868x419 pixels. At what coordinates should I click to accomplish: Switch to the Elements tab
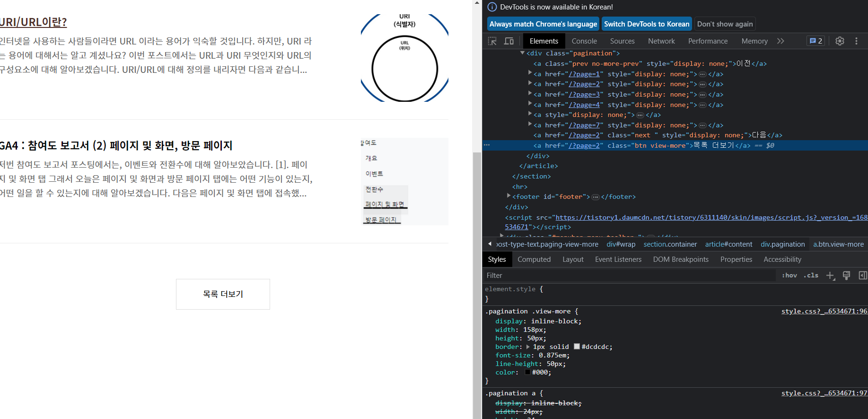[x=544, y=41]
